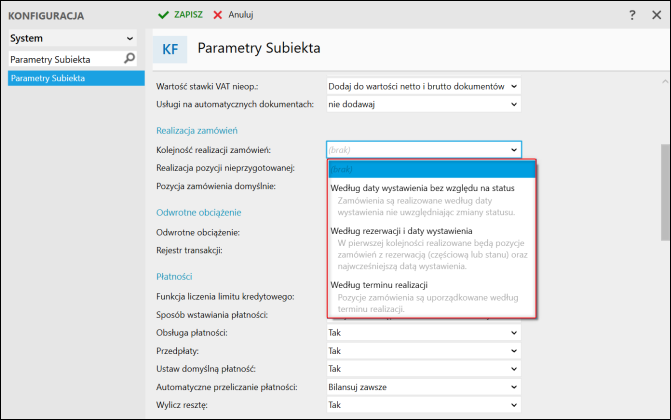Image resolution: width=671 pixels, height=420 pixels.
Task: Click the red Anuluj X icon
Action: pyautogui.click(x=218, y=16)
